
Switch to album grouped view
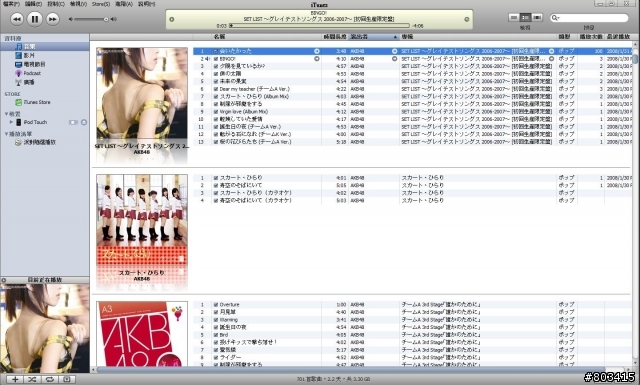[525, 18]
